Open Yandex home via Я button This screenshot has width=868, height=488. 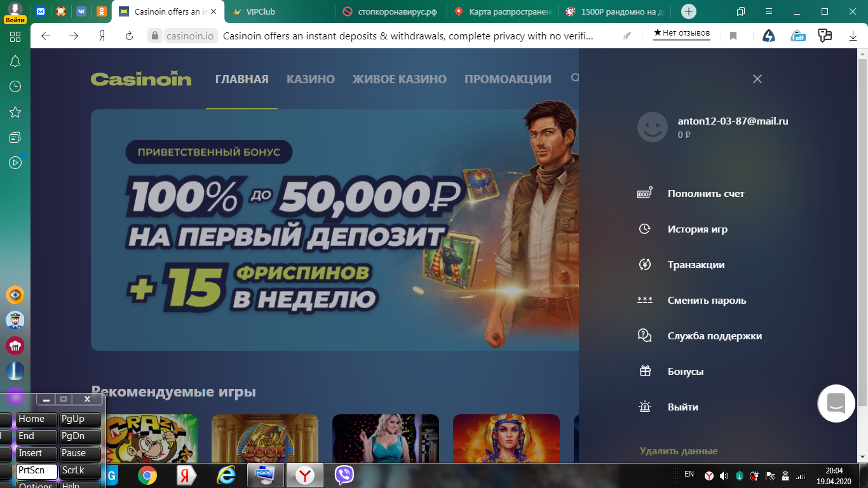(x=102, y=36)
